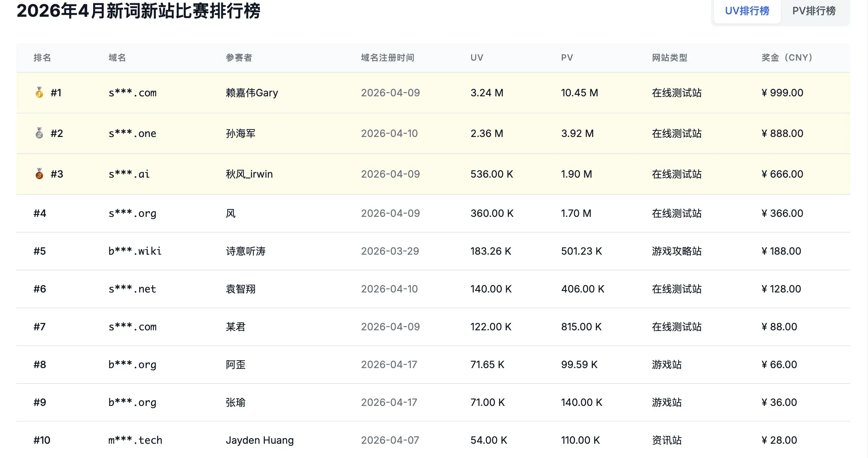The width and height of the screenshot is (868, 458).
Task: Click the site type 游戏攻略站
Action: (677, 251)
